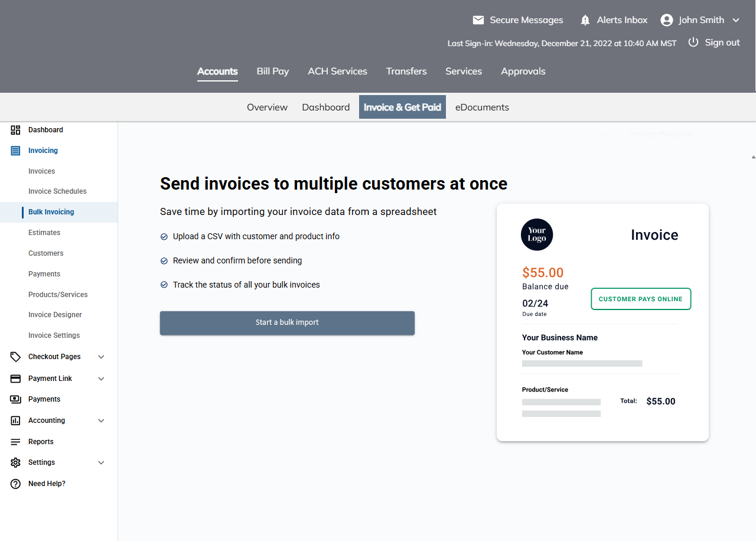This screenshot has height=541, width=756.
Task: Switch to the eDocuments tab
Action: click(x=482, y=107)
